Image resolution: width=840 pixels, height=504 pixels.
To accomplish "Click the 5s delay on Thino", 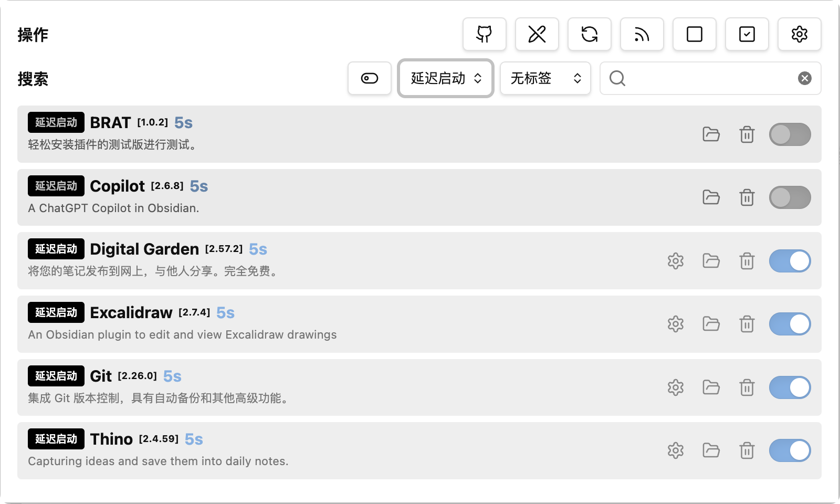I will tap(194, 439).
